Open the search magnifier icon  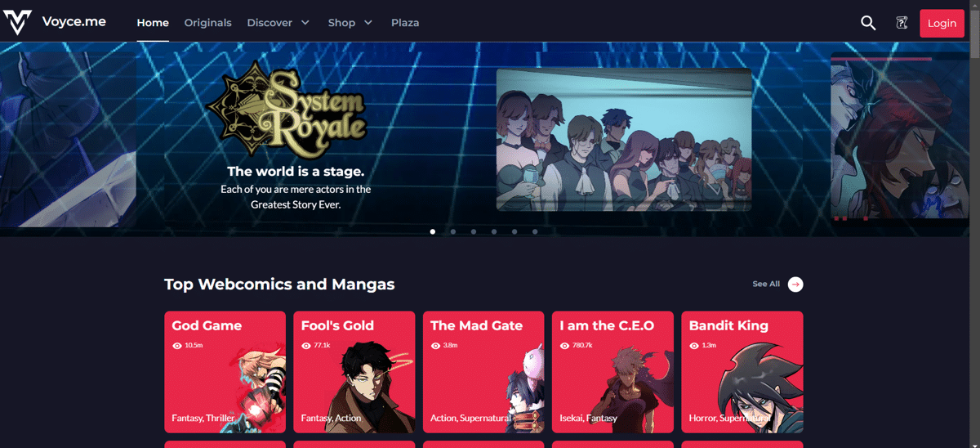click(868, 23)
